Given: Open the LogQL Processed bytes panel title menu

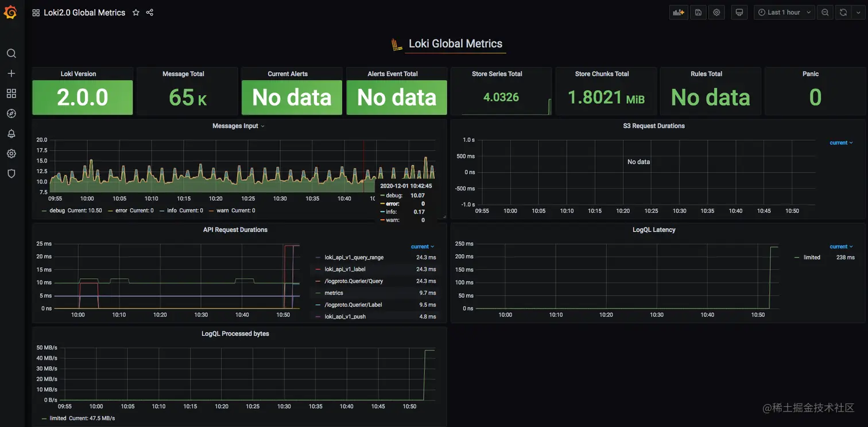Looking at the screenshot, I should [235, 333].
